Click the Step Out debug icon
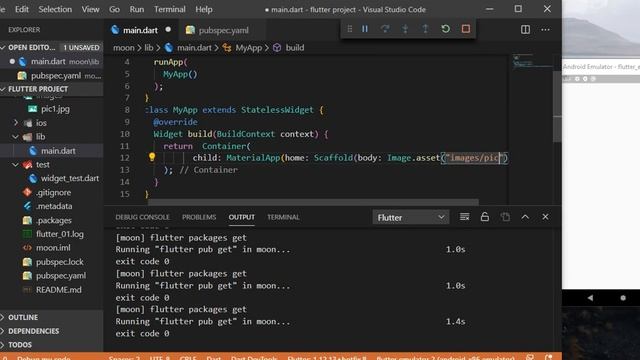This screenshot has width=640, height=360. pos(425,29)
